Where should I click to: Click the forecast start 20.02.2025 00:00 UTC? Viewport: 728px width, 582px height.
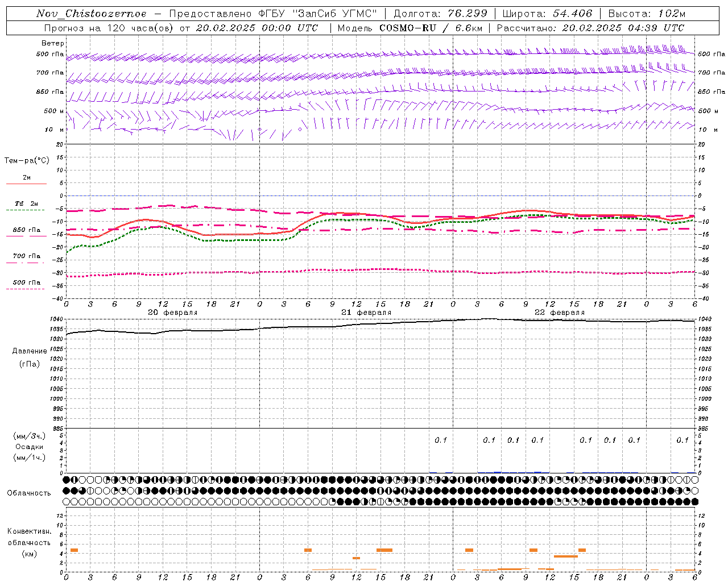(x=257, y=28)
